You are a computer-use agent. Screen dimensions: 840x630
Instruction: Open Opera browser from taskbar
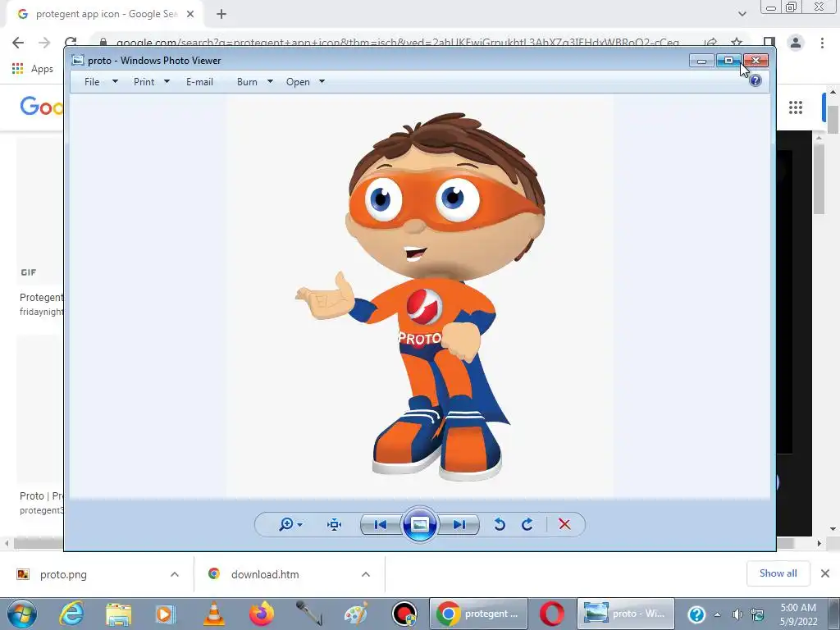tap(552, 614)
